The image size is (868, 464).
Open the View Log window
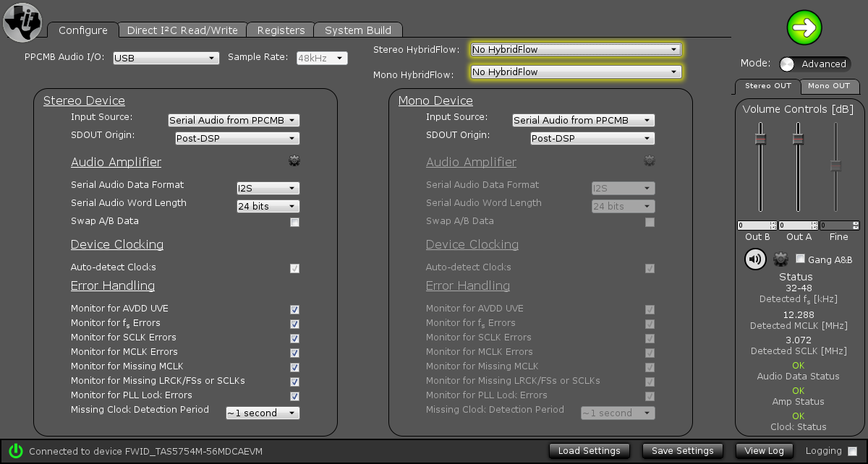click(x=764, y=450)
